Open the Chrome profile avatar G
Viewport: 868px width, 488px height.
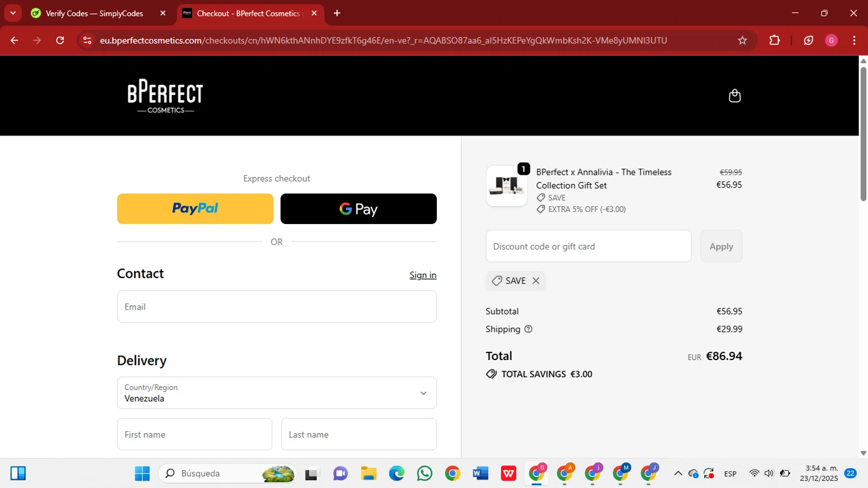pos(832,40)
